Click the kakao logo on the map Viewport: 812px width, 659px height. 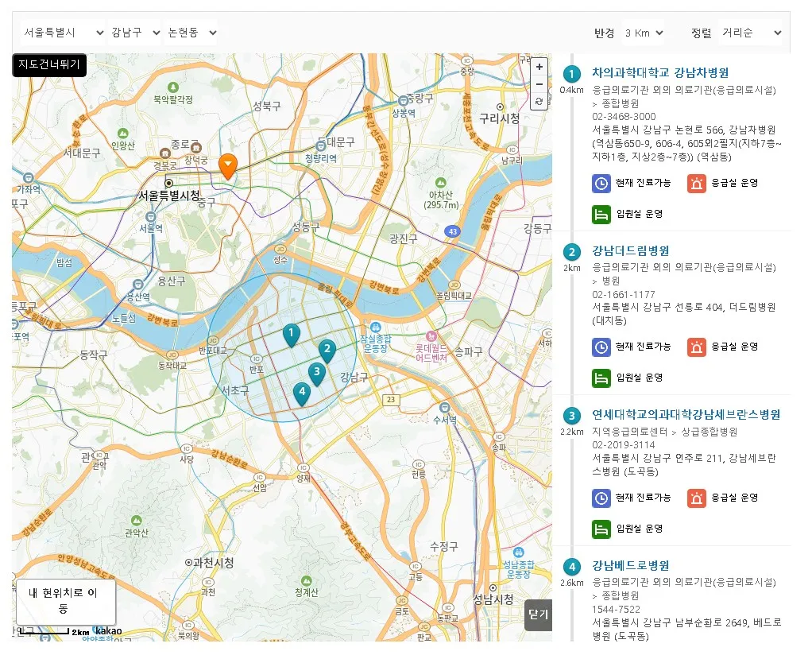point(109,631)
